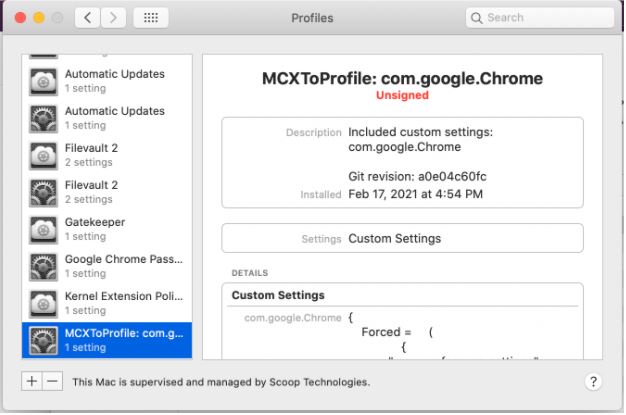Remove selected profile with minus button
This screenshot has width=626, height=415.
pos(52,381)
